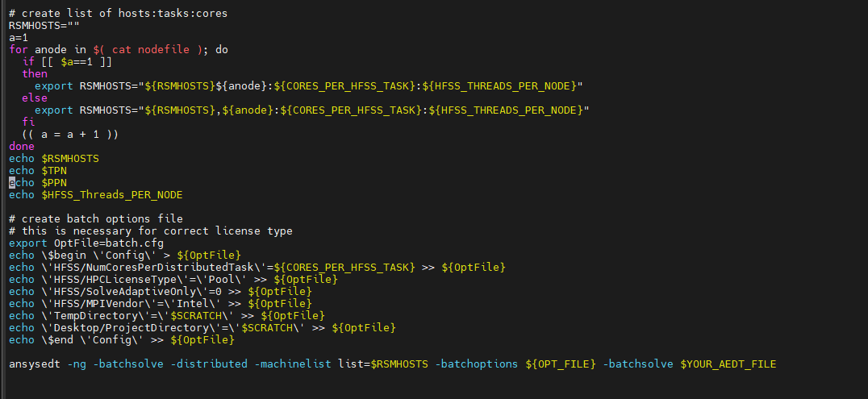This screenshot has width=868, height=399.
Task: Place cursor on 'a=1' line
Action: 19,37
